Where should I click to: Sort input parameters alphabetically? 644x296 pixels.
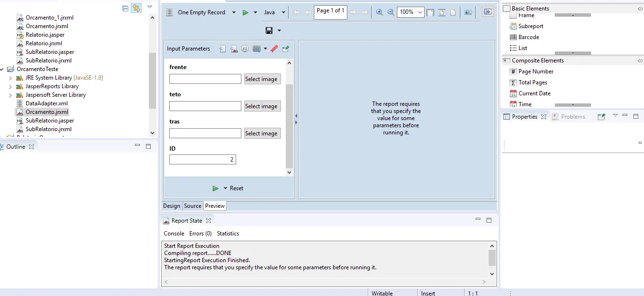pyautogui.click(x=245, y=49)
